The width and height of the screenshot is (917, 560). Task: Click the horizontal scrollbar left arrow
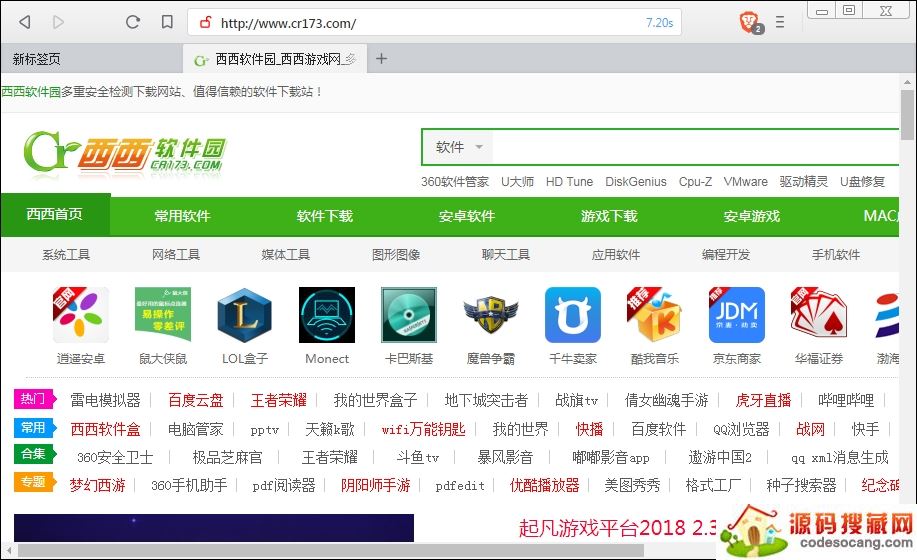click(x=9, y=551)
